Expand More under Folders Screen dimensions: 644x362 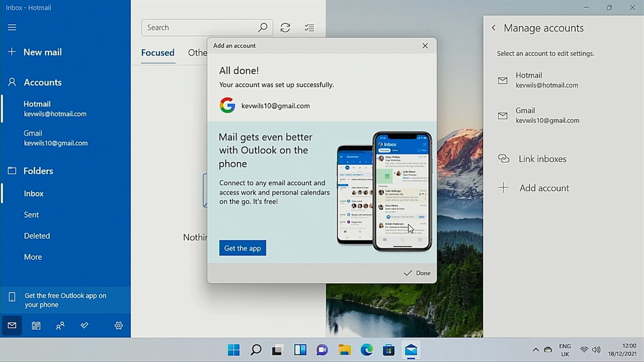(x=33, y=257)
